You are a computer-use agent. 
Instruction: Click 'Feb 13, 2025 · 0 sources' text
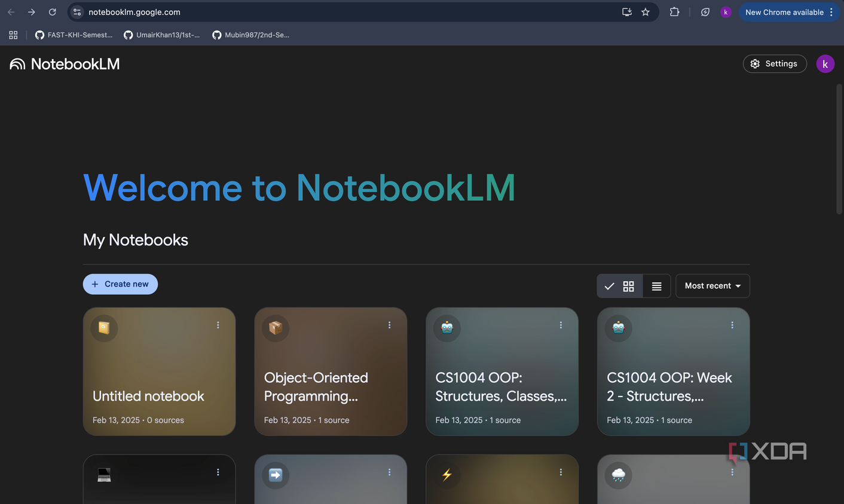(x=138, y=420)
